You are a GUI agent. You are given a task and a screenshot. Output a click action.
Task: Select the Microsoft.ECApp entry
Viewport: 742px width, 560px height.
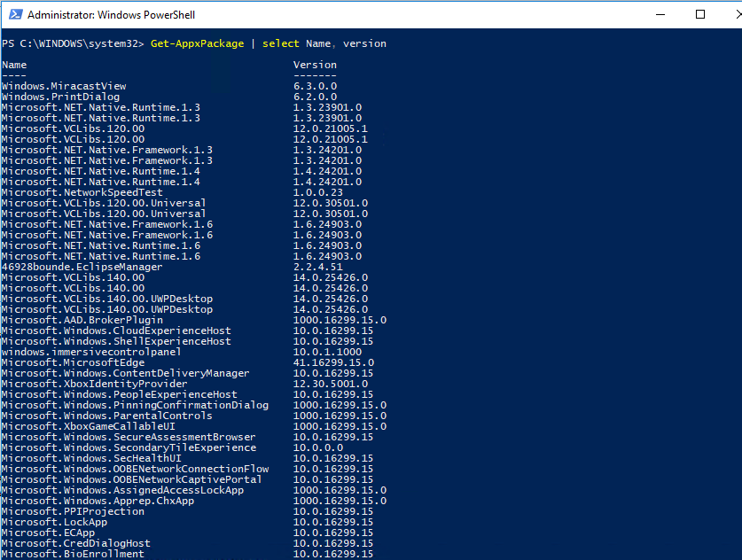(48, 533)
